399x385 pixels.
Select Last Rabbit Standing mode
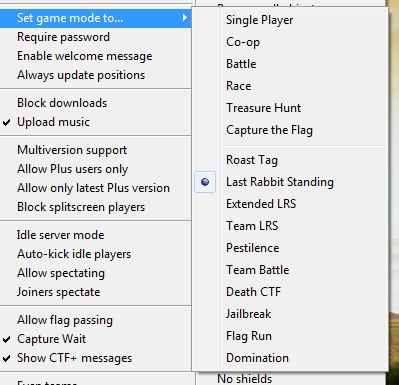coord(290,182)
